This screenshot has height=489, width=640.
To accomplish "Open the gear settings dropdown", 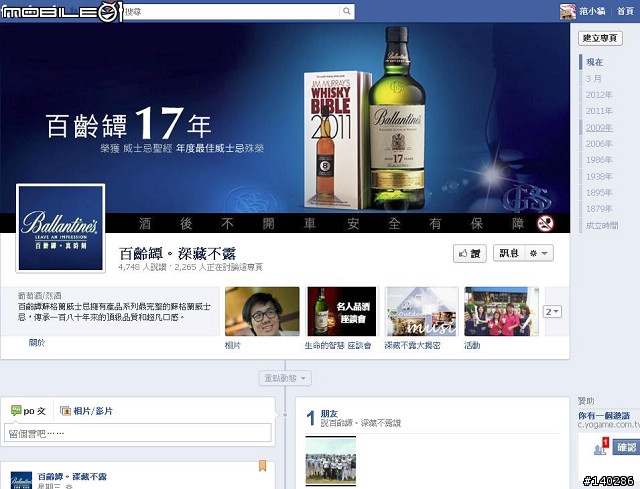I will point(539,253).
